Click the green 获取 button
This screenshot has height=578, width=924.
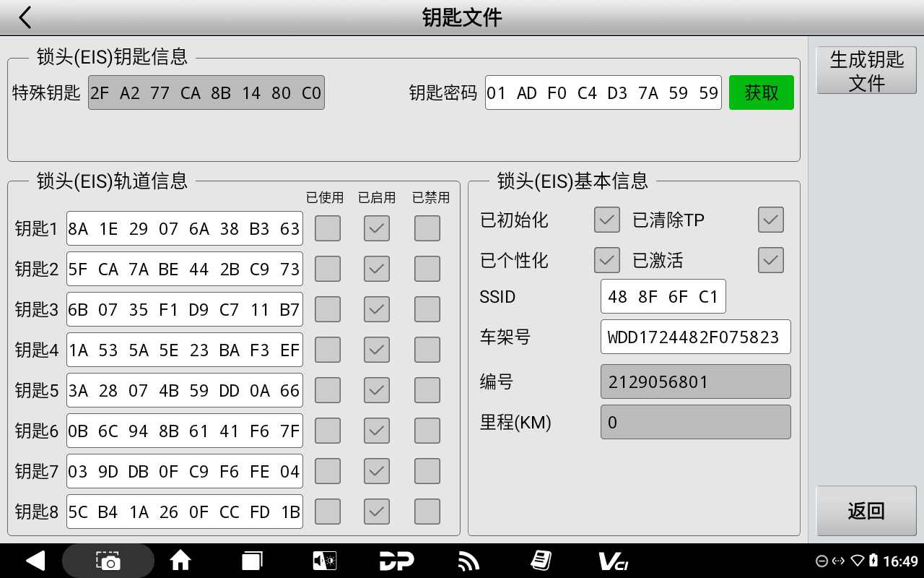(x=762, y=92)
